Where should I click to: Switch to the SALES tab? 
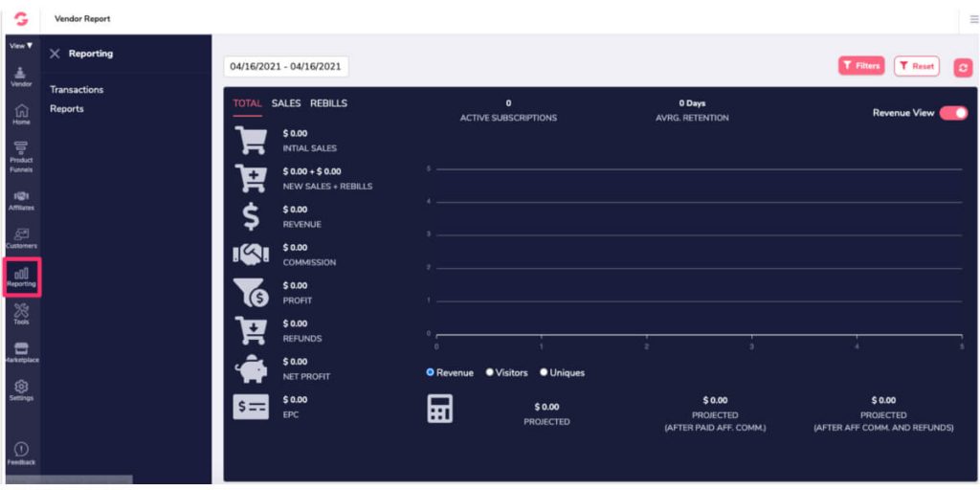286,103
